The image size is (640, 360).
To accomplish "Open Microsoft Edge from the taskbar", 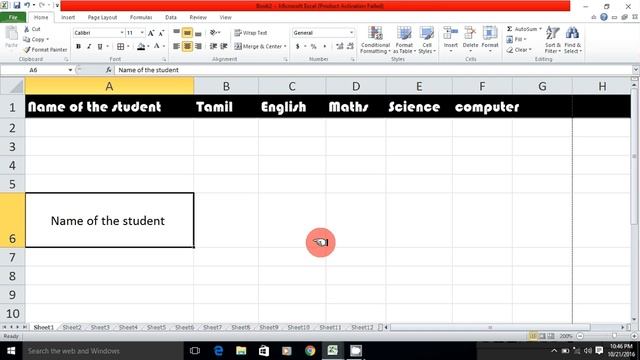I will point(218,351).
